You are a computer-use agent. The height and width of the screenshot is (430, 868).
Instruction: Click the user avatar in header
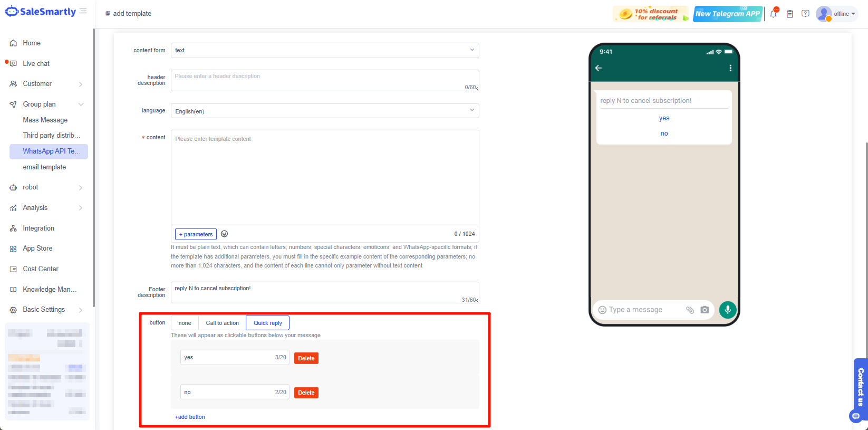(824, 14)
